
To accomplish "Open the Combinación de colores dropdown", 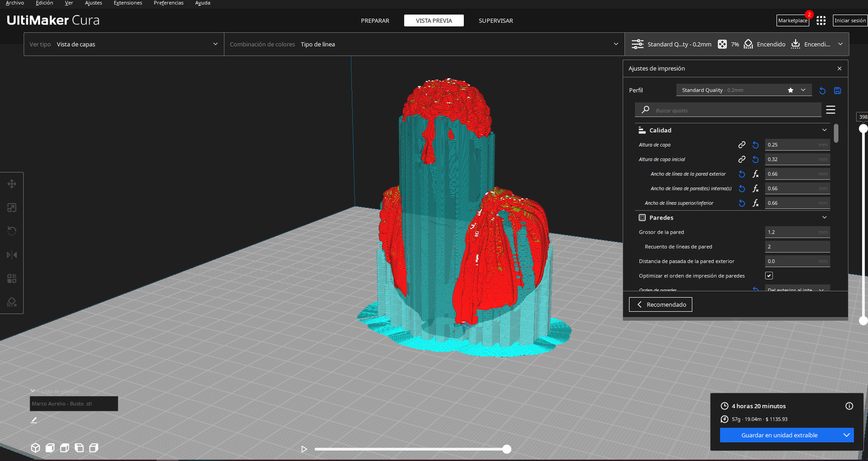I will (x=424, y=44).
